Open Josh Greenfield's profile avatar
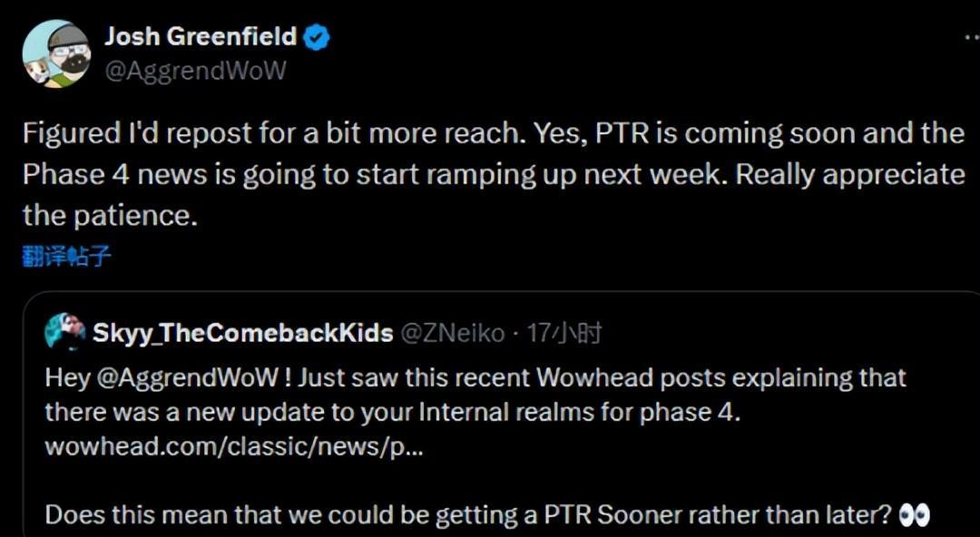Image resolution: width=980 pixels, height=537 pixels. click(56, 54)
